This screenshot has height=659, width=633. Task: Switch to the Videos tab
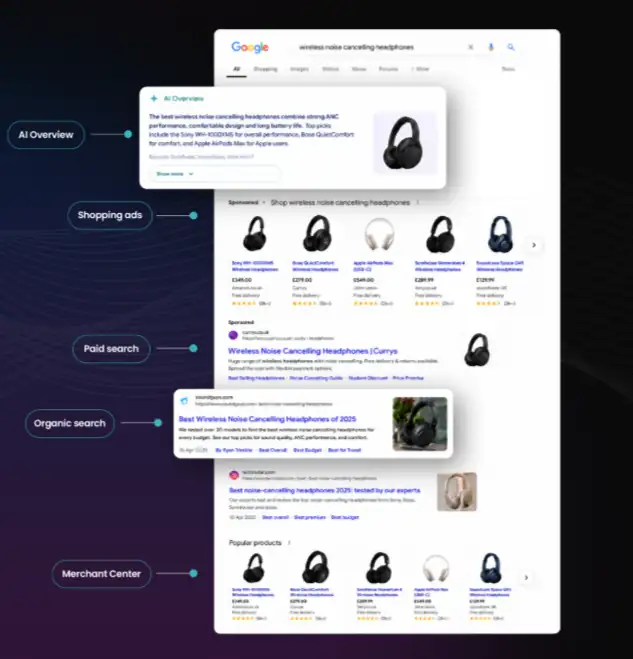(x=330, y=69)
